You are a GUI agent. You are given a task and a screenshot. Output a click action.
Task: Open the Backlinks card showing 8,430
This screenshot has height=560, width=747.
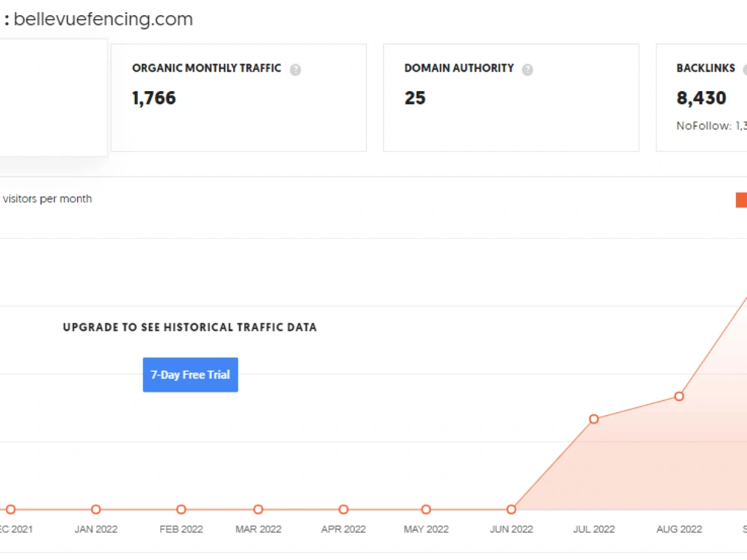click(x=701, y=98)
